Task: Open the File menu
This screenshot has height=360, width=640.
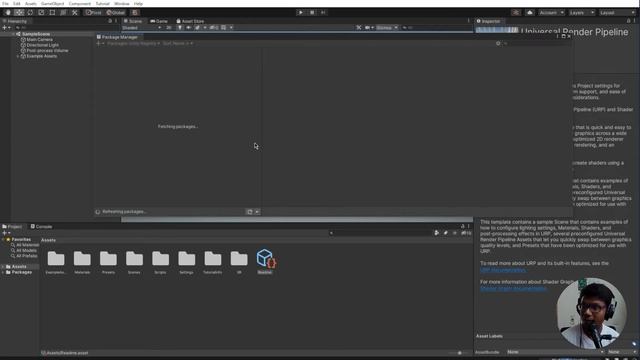Action: pos(5,4)
